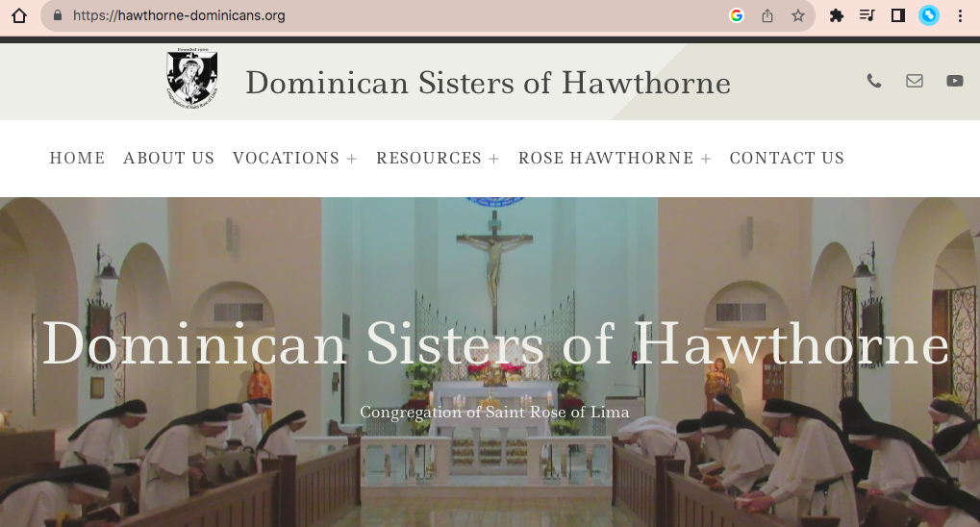Open the Google icon in address bar

(x=737, y=15)
